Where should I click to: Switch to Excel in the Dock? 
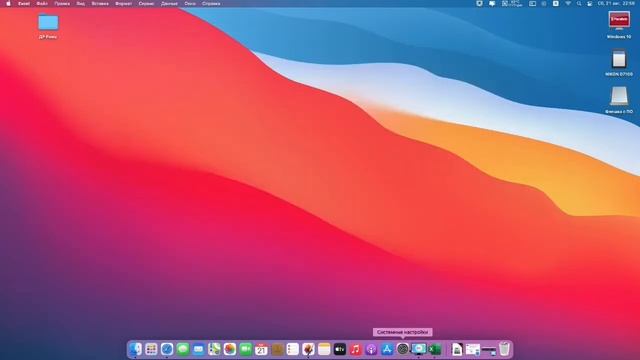click(434, 349)
